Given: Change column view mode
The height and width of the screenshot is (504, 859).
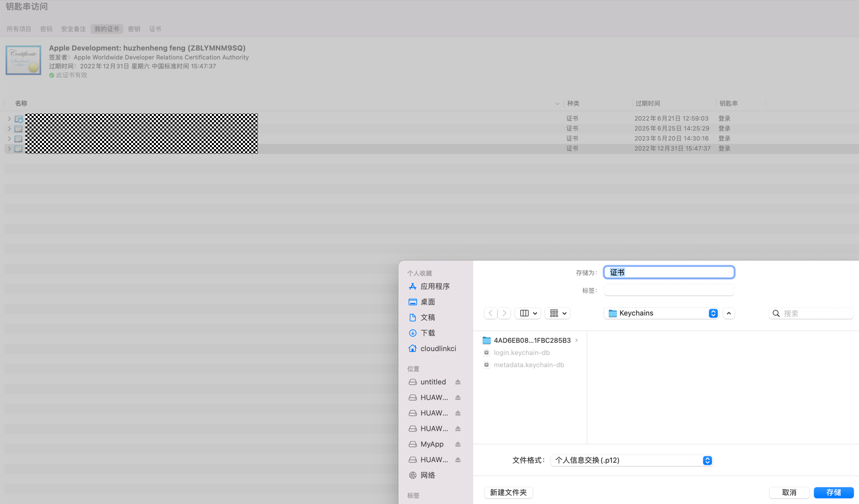Looking at the screenshot, I should tap(528, 313).
